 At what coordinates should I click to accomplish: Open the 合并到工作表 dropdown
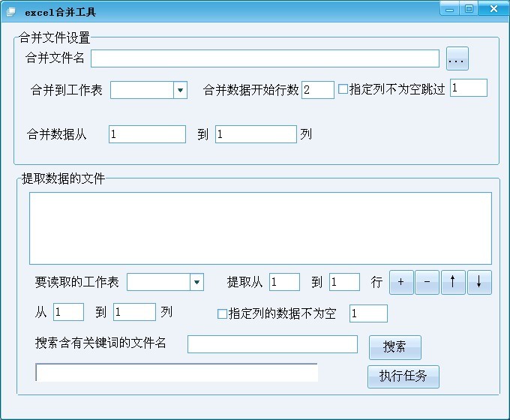[x=180, y=91]
